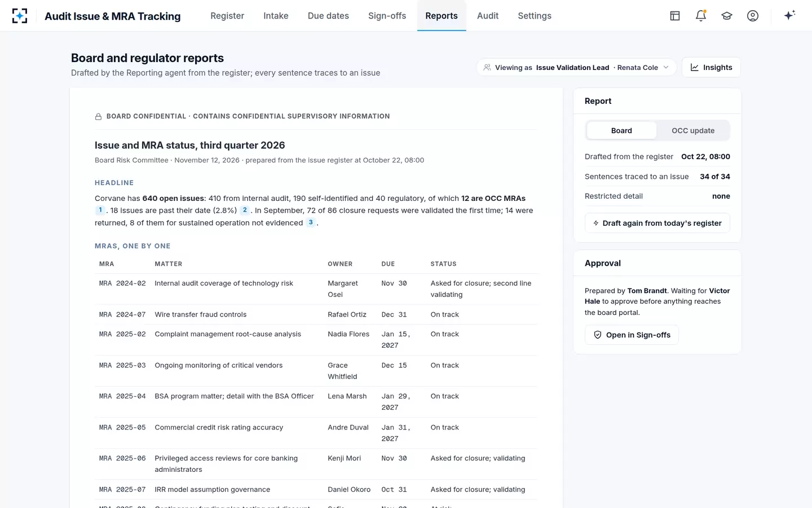Click IRR model assumption governance matter

213,489
